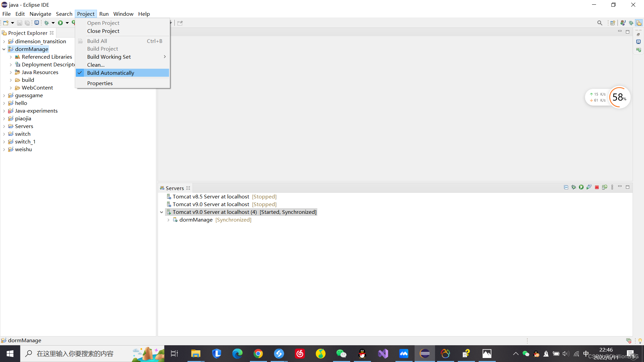Expand Referenced Libraries node
This screenshot has width=644, height=362.
11,57
